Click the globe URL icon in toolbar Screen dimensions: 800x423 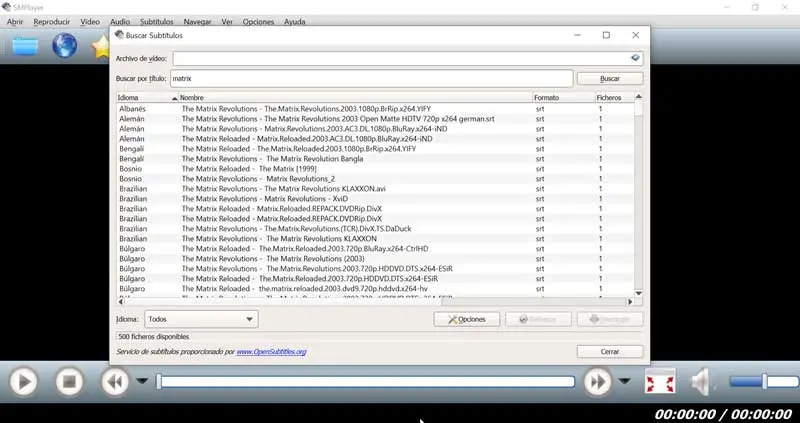point(65,46)
